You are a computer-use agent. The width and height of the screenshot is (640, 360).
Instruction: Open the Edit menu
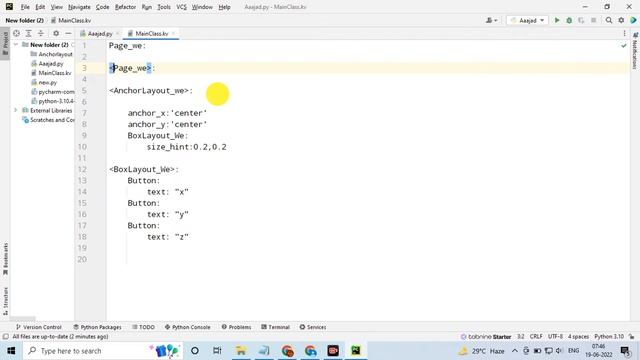tap(40, 7)
